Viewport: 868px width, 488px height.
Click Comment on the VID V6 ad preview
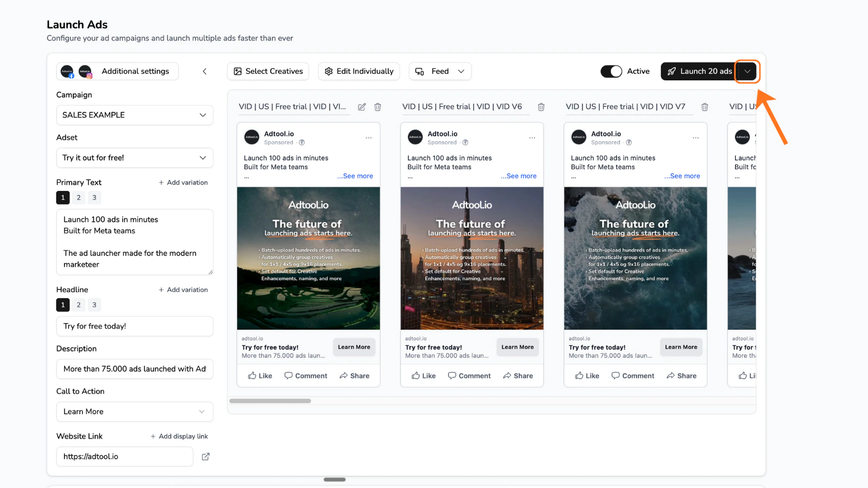pyautogui.click(x=469, y=376)
